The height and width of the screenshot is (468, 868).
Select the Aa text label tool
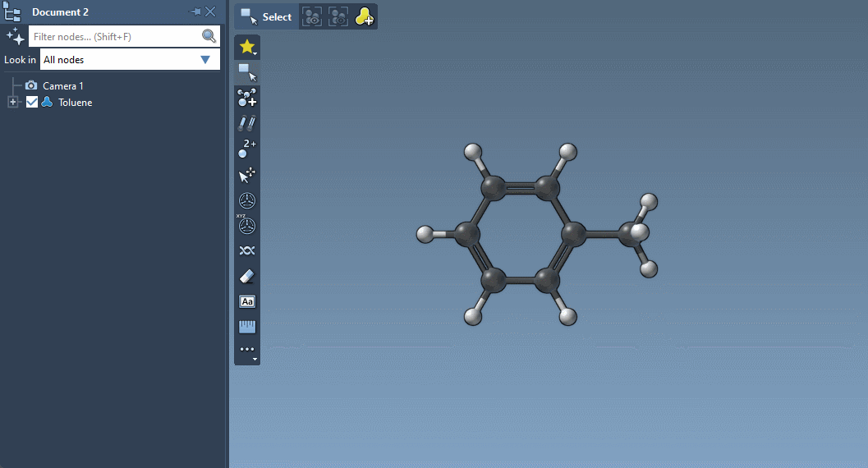[247, 301]
